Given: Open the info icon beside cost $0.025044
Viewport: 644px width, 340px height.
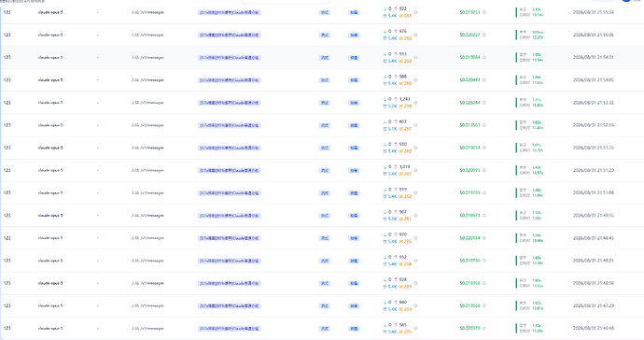Looking at the screenshot, I should (x=484, y=103).
